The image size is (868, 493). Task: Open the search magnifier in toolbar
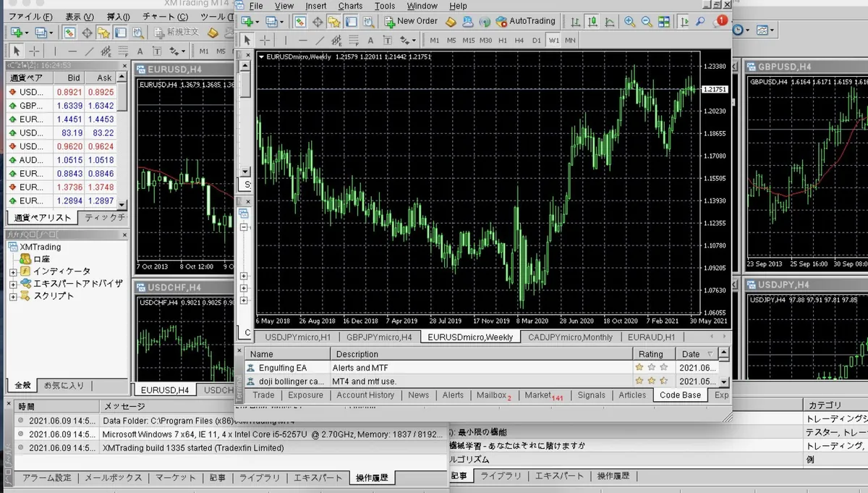700,22
